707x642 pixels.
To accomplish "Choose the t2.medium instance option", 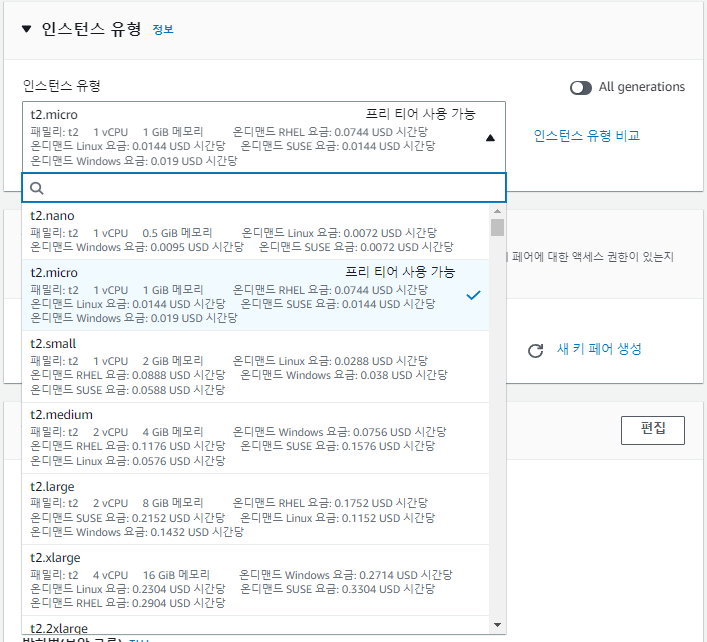I will click(256, 438).
